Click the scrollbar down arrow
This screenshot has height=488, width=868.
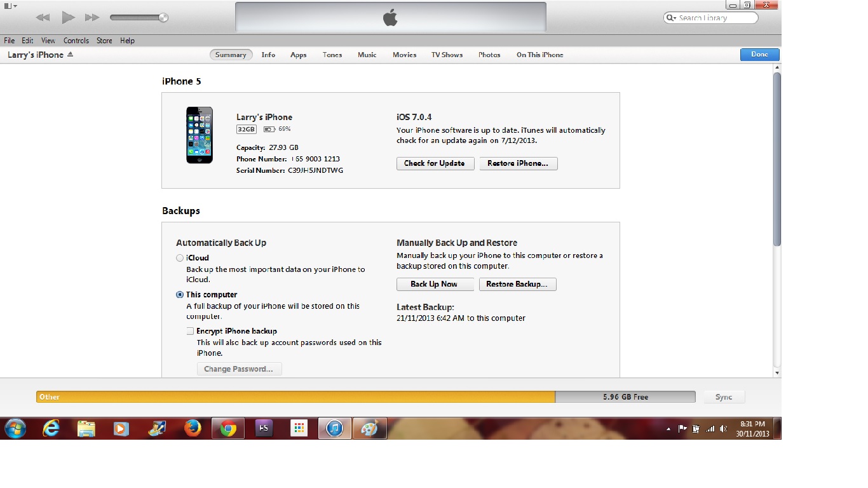[x=777, y=372]
